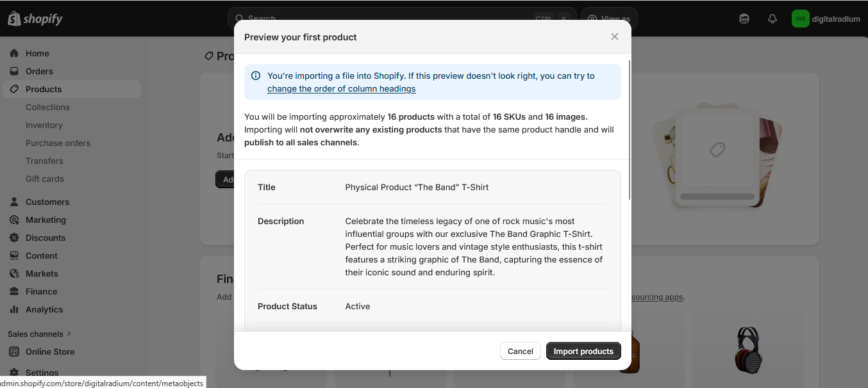
Task: Open notifications via the bell icon
Action: 772,19
